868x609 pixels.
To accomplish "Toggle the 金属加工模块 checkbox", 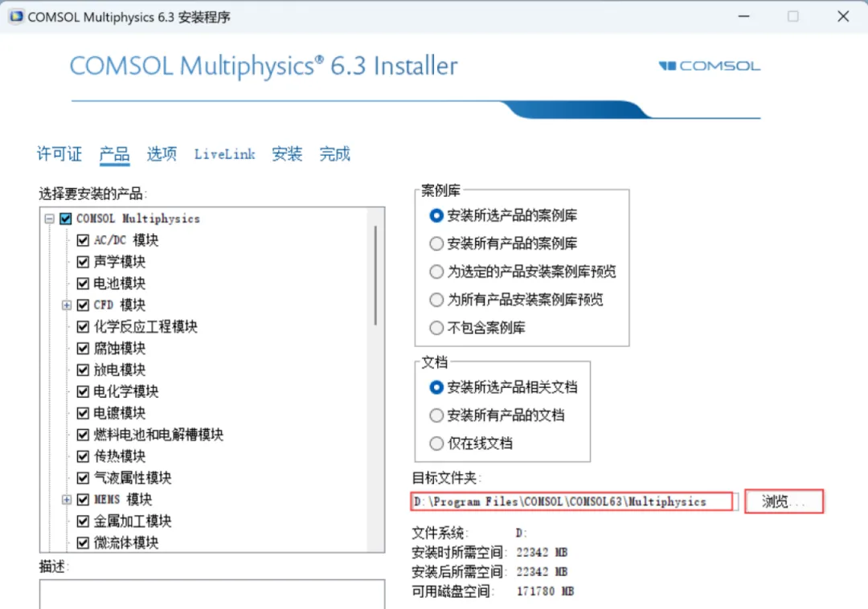I will click(x=83, y=521).
